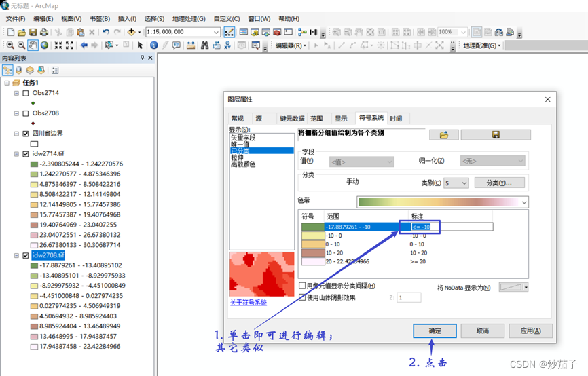Select 拉伸 in the display list
Image resolution: width=588 pixels, height=376 pixels.
pyautogui.click(x=237, y=157)
